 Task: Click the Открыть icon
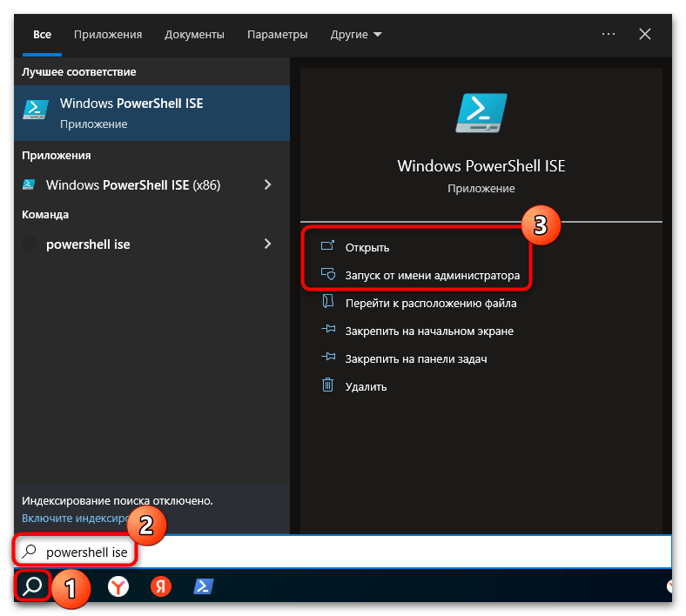tap(327, 245)
